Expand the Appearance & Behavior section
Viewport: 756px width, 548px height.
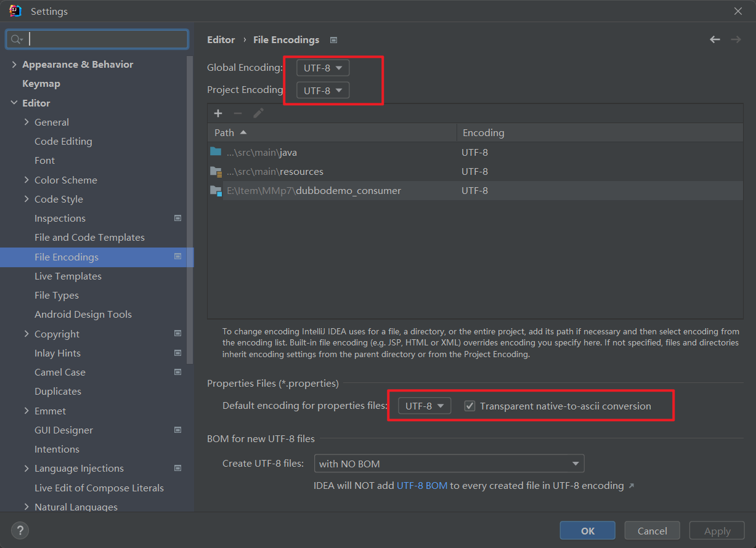14,65
